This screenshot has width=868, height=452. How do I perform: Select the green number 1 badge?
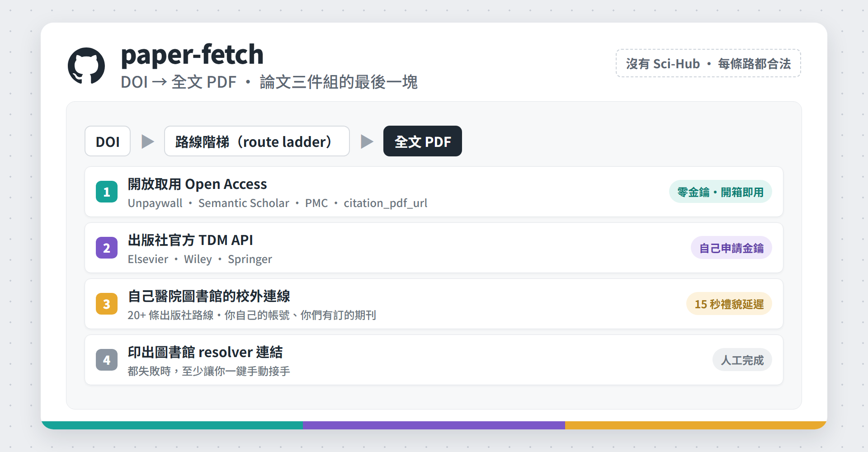(x=107, y=192)
